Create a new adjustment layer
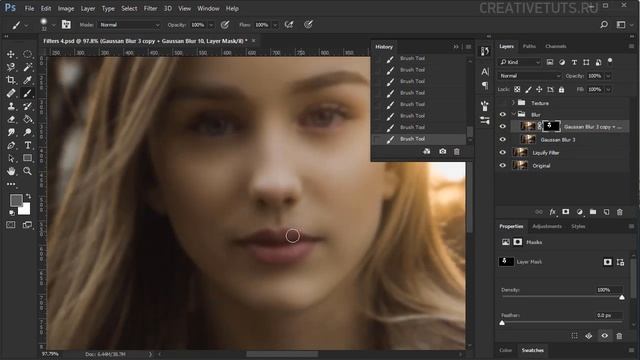 (579, 212)
